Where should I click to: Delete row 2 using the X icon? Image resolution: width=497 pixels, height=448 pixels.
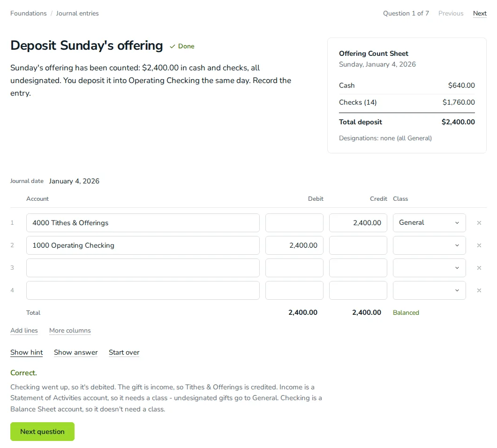coord(479,245)
